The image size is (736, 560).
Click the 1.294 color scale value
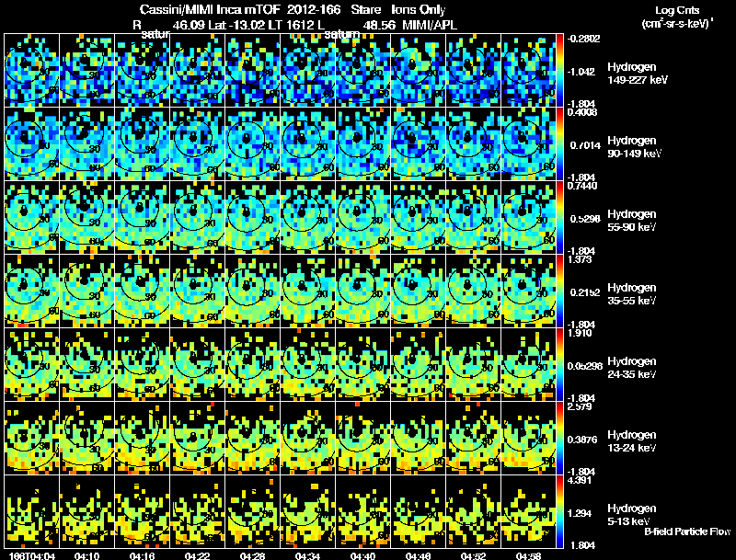tap(580, 514)
